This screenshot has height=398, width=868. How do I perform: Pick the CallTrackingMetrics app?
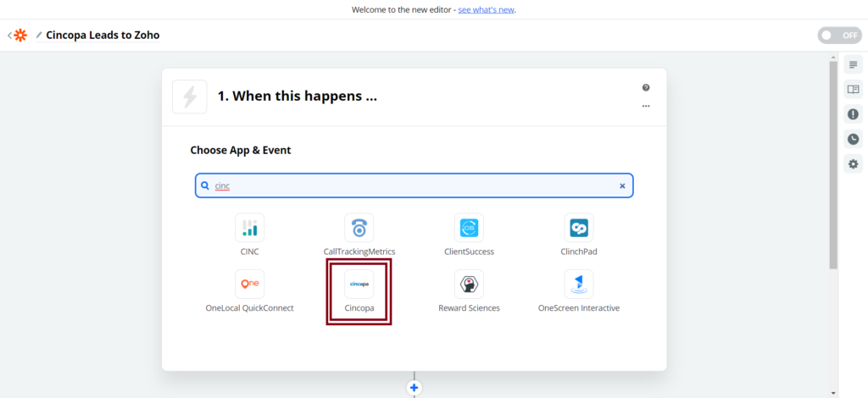click(359, 227)
